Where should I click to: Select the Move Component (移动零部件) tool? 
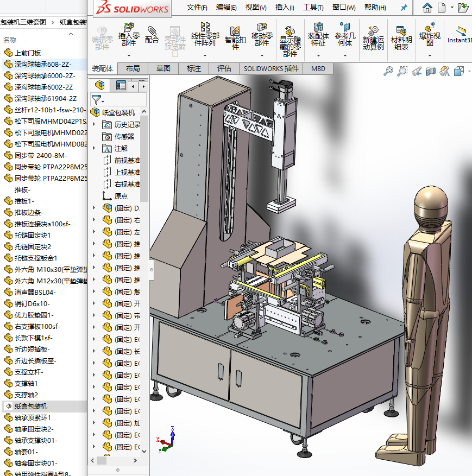click(x=262, y=34)
